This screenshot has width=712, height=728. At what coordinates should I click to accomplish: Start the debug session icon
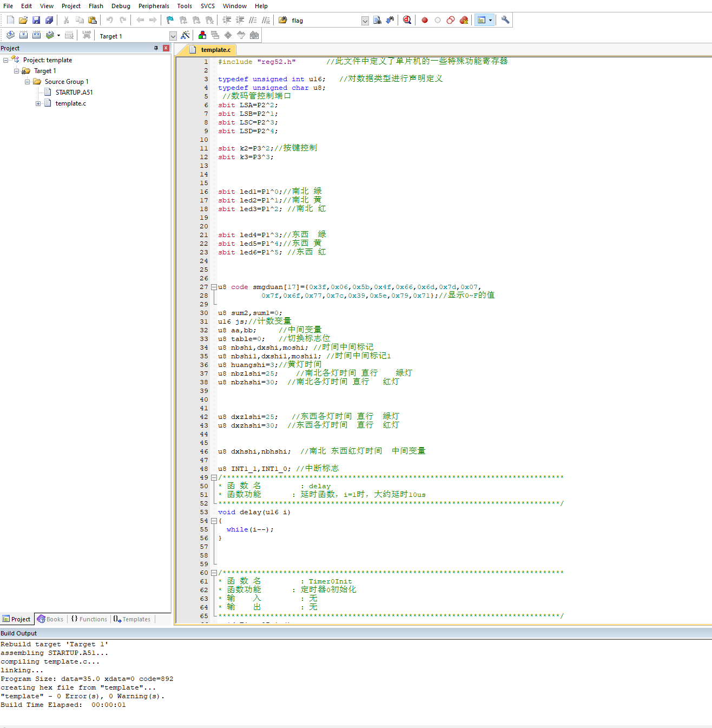tap(407, 21)
